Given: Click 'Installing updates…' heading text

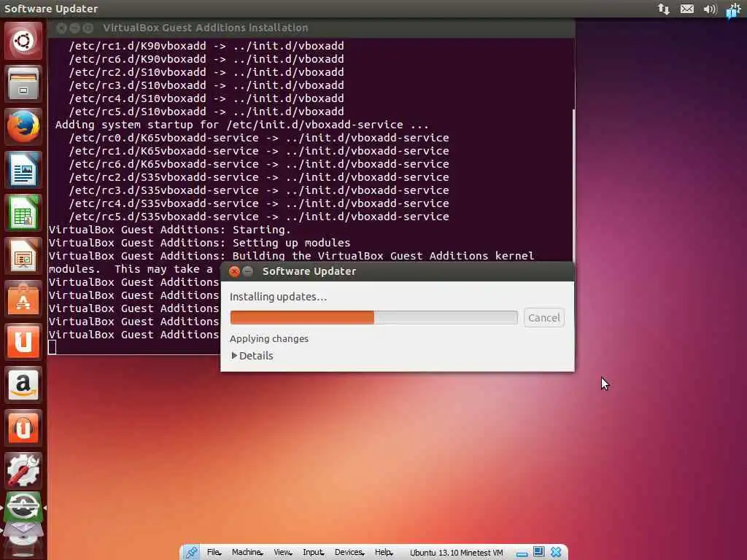Looking at the screenshot, I should click(x=278, y=297).
